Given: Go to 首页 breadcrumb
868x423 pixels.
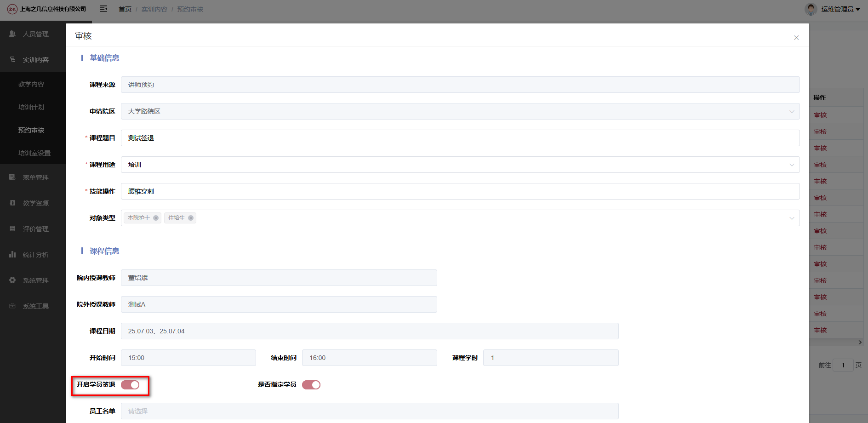Looking at the screenshot, I should click(x=125, y=9).
